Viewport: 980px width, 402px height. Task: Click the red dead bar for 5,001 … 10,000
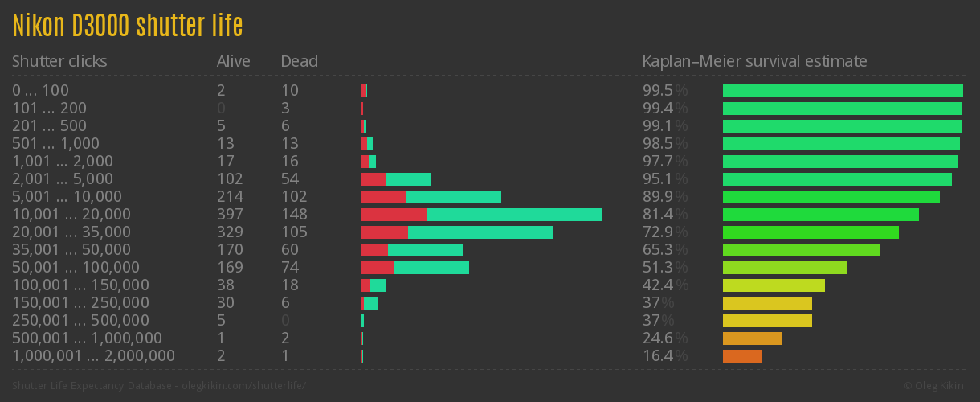383,197
